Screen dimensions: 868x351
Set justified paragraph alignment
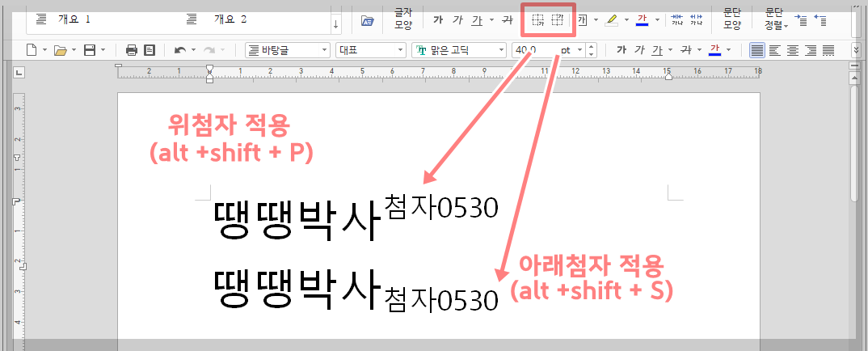pyautogui.click(x=756, y=50)
